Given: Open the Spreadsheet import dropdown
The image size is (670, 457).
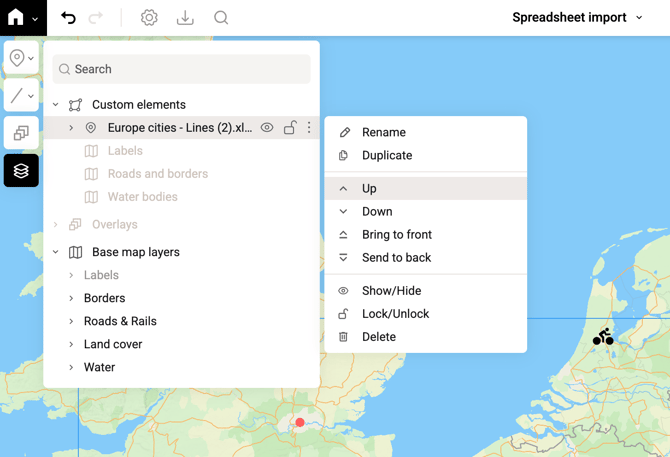Looking at the screenshot, I should (577, 18).
